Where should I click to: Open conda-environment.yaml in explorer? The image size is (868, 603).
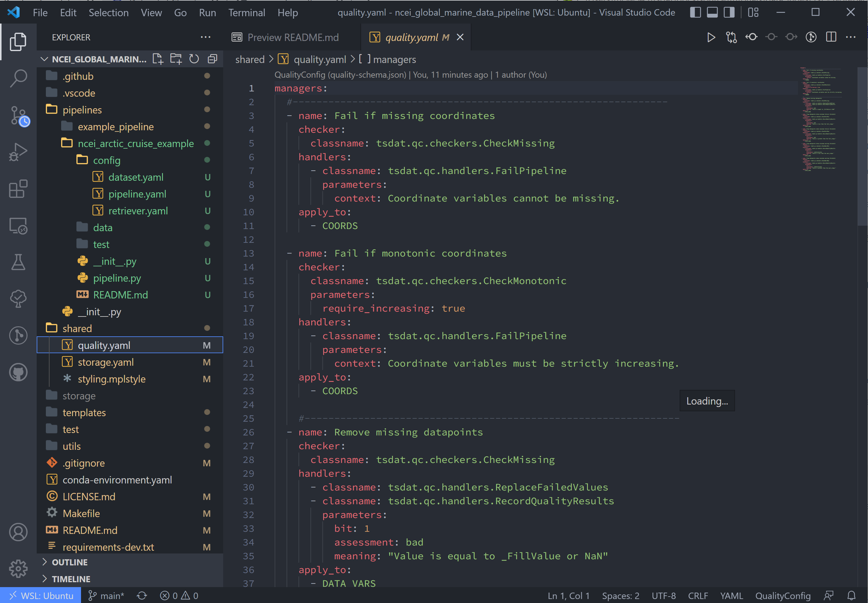pos(130,479)
